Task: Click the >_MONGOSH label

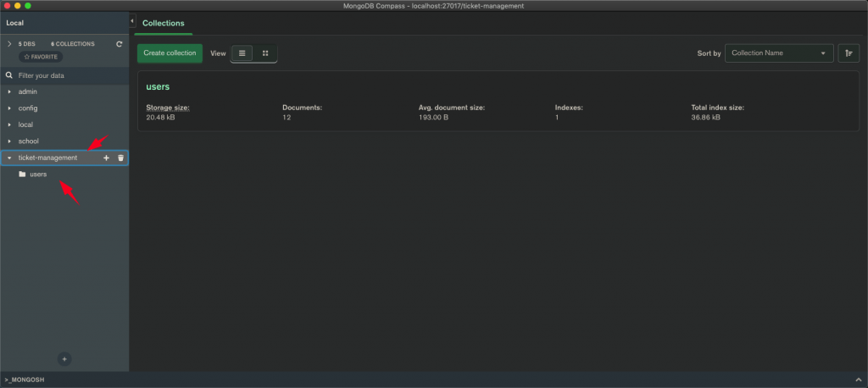Action: point(25,380)
